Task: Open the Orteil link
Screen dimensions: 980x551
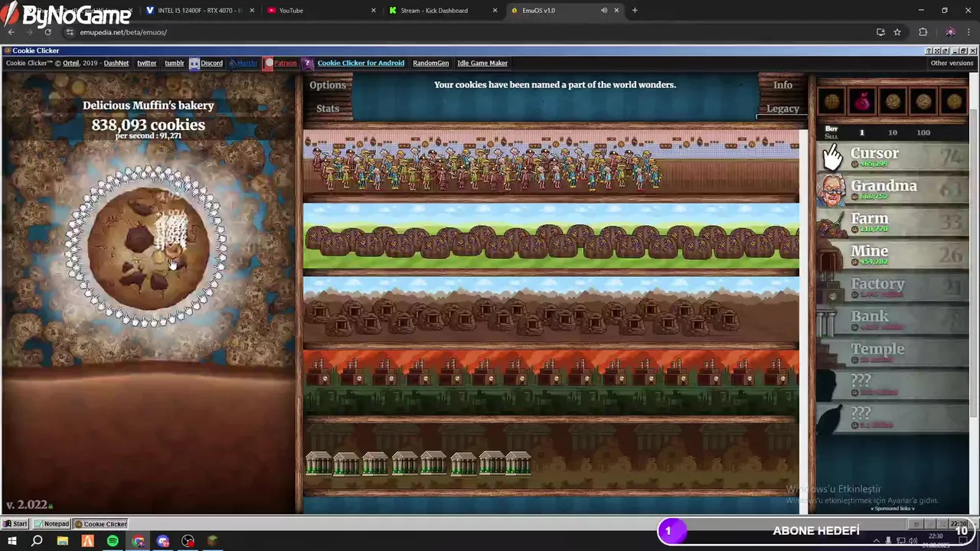Action: coord(70,63)
